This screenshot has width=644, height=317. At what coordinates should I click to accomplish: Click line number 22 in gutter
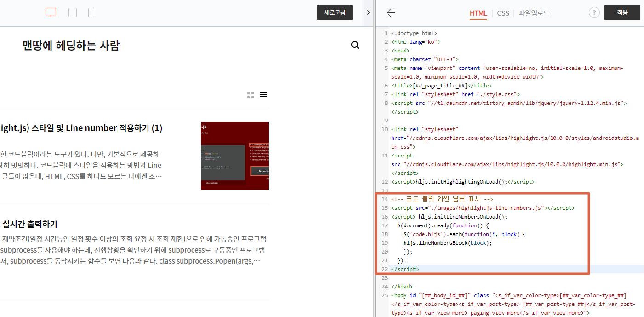point(385,269)
